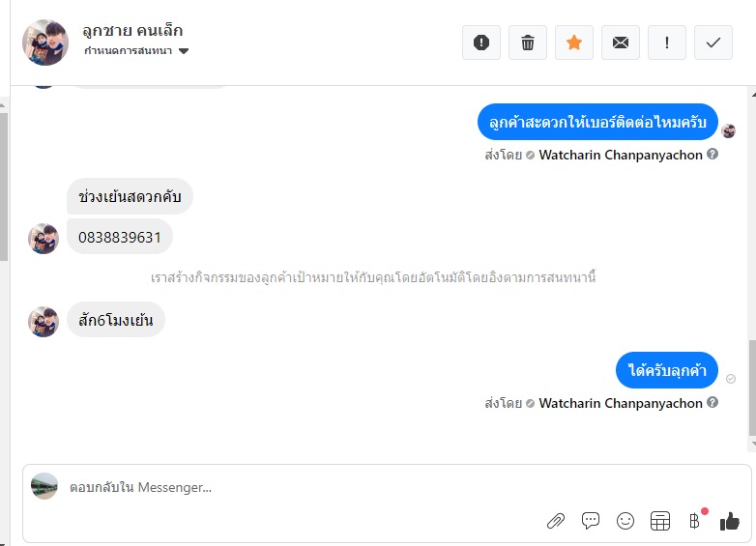Expand the กำหนดการสนทนา dropdown arrow
Image resolution: width=756 pixels, height=546 pixels.
pos(184,51)
